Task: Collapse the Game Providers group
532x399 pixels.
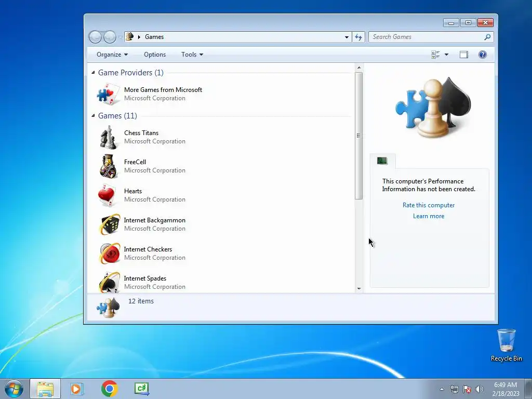Action: tap(93, 72)
